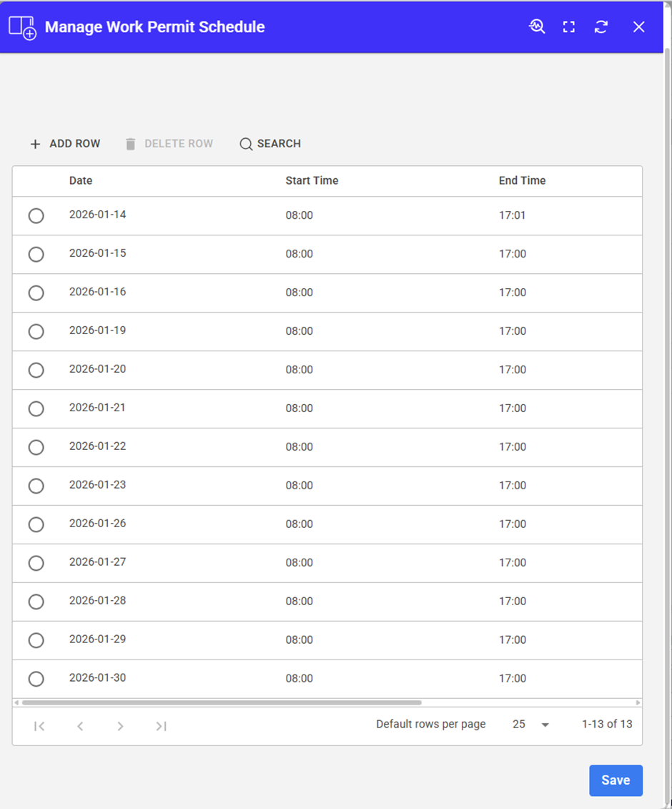Go to the next page arrow

click(x=120, y=726)
